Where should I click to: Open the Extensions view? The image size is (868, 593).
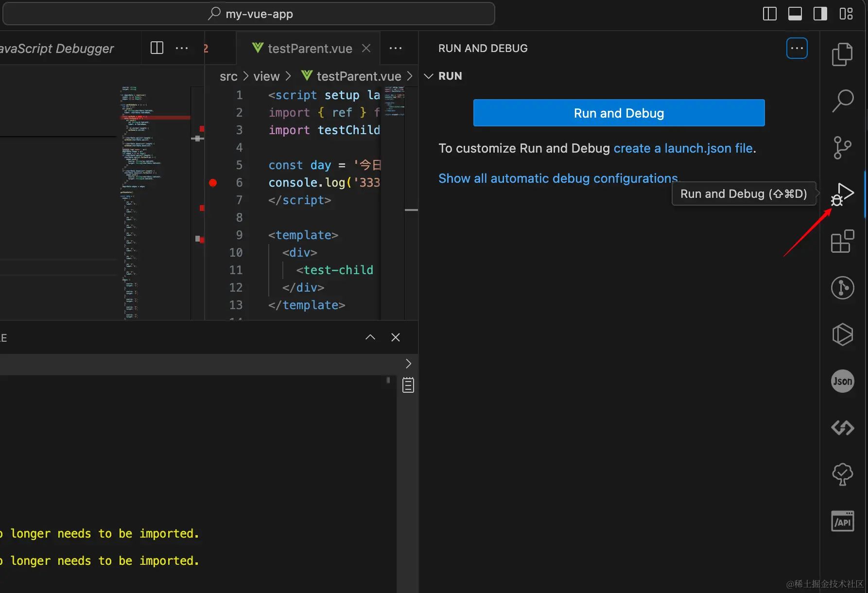coord(843,242)
